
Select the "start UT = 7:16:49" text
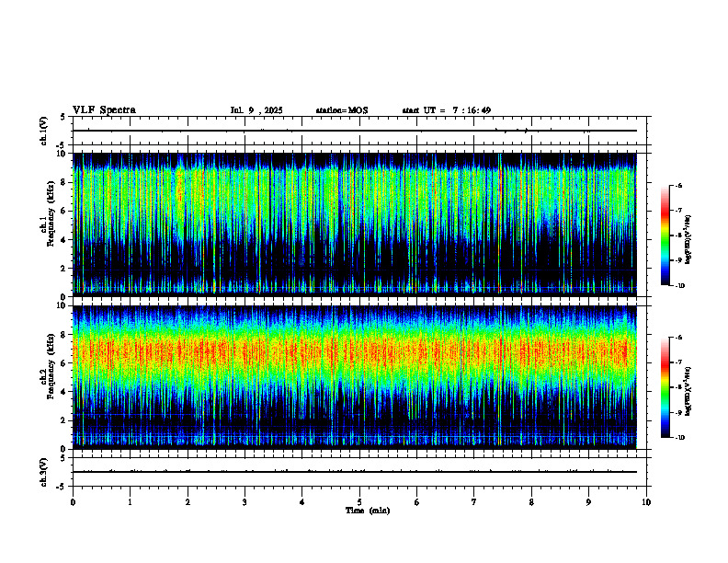coord(446,110)
